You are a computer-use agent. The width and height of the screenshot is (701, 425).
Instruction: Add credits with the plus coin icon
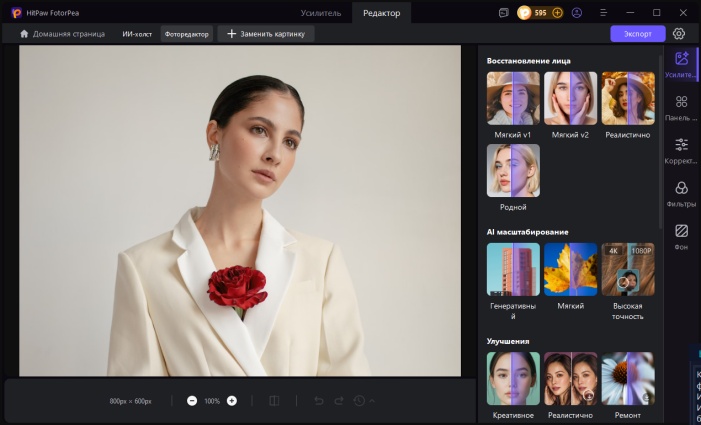[x=557, y=13]
